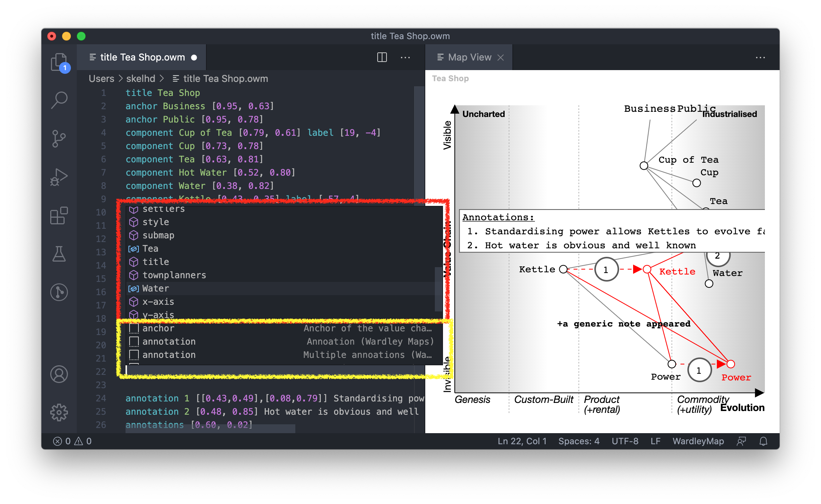Click the skelhd breadcrumb folder
Image resolution: width=821 pixels, height=504 pixels.
[141, 79]
